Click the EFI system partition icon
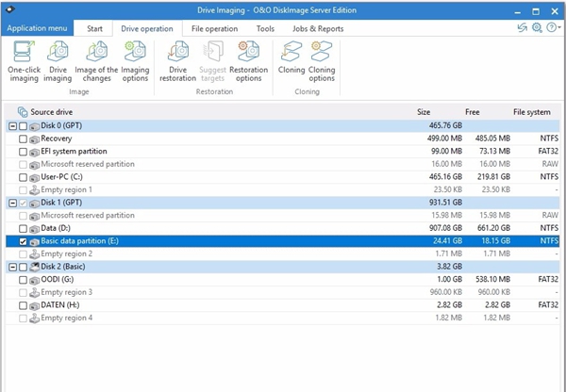The height and width of the screenshot is (392, 566). pos(34,152)
